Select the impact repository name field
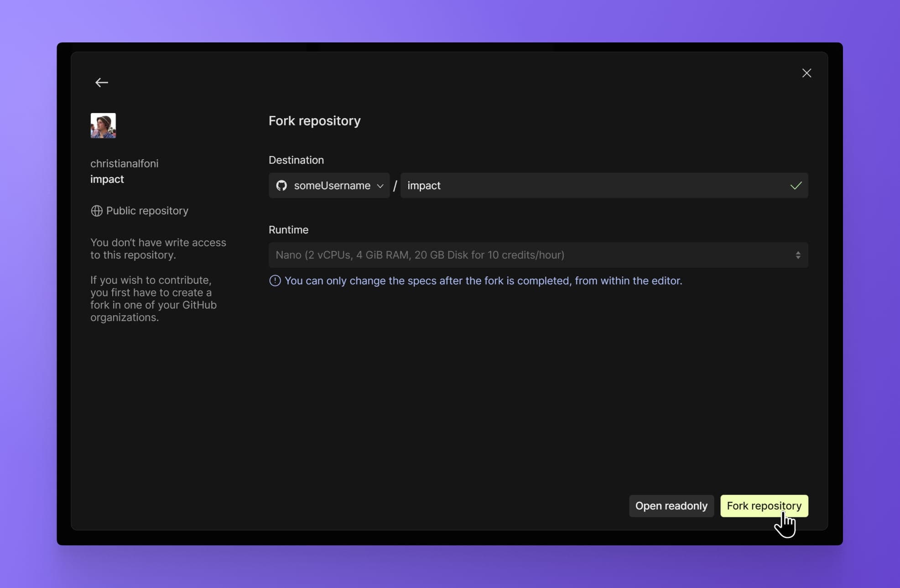This screenshot has width=900, height=588. pyautogui.click(x=547, y=186)
